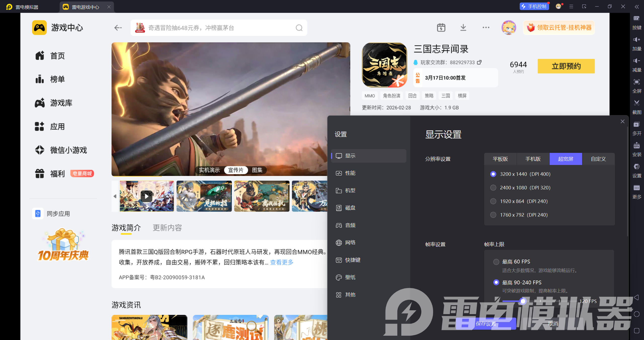Toggle fullscreen (全屏) icon
644x340 pixels.
pyautogui.click(x=636, y=82)
